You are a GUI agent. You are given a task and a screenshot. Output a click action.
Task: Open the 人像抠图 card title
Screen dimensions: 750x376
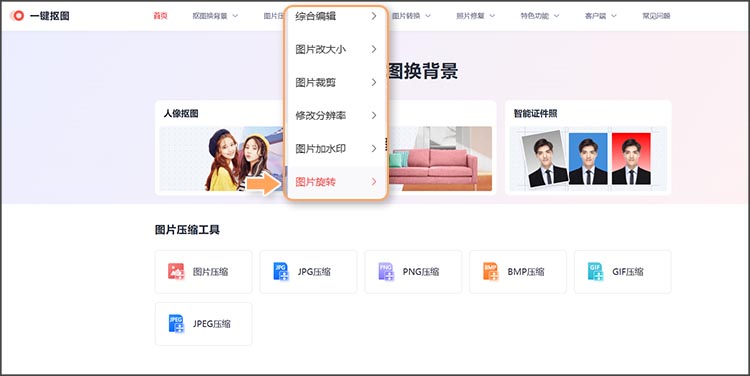pos(181,113)
